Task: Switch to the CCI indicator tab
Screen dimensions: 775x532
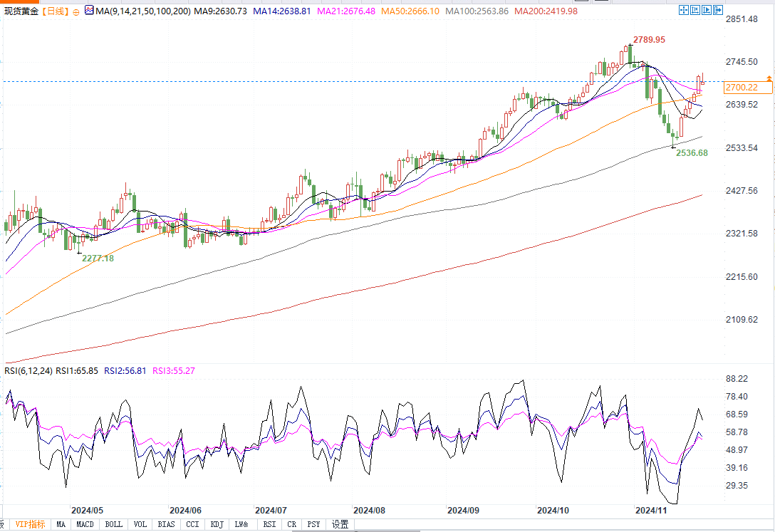Action: pyautogui.click(x=192, y=525)
